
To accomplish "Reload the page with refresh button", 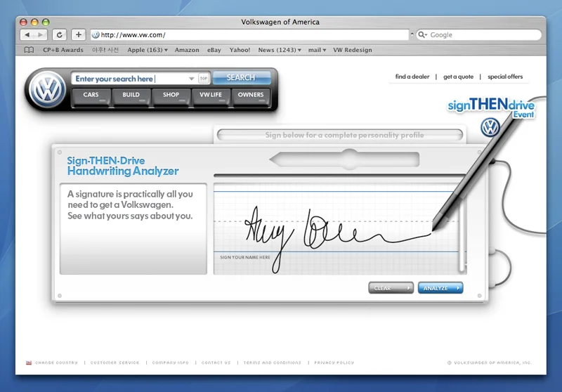I will tap(60, 34).
